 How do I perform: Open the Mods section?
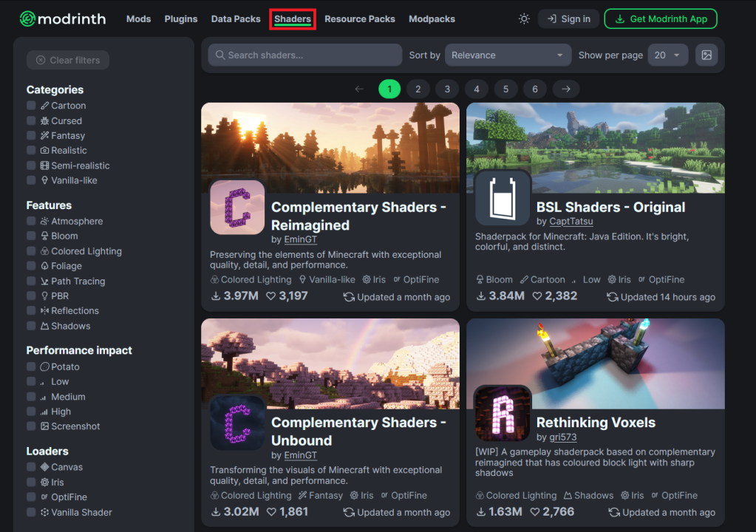click(138, 19)
